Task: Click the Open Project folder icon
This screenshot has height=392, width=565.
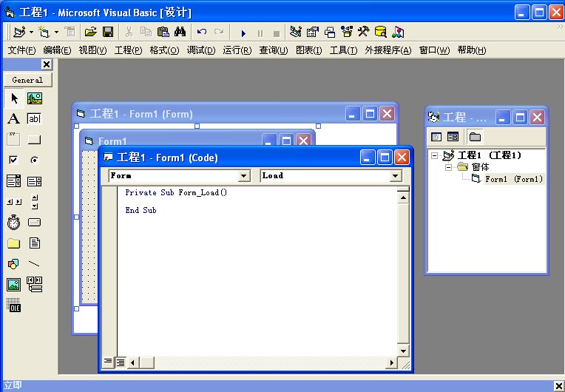Action: tap(90, 32)
